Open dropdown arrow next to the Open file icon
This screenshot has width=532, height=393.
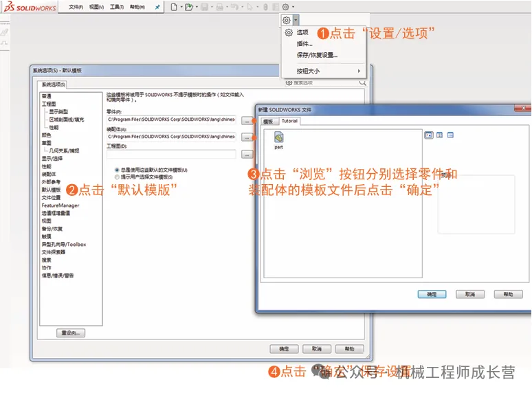197,7
